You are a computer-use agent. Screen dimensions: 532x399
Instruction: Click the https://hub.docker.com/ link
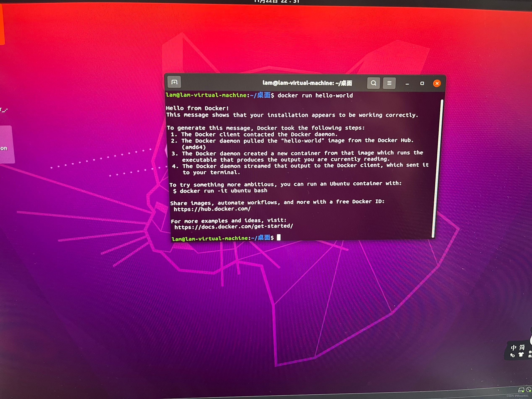pos(212,209)
